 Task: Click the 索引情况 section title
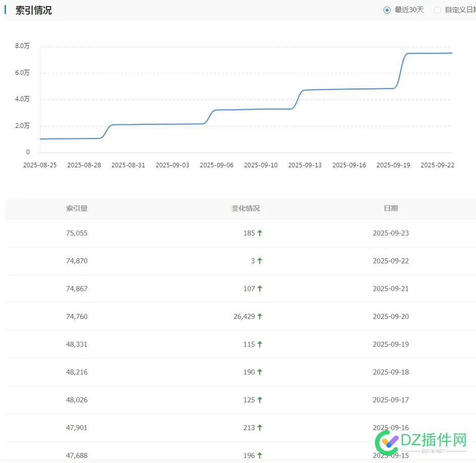coord(34,10)
